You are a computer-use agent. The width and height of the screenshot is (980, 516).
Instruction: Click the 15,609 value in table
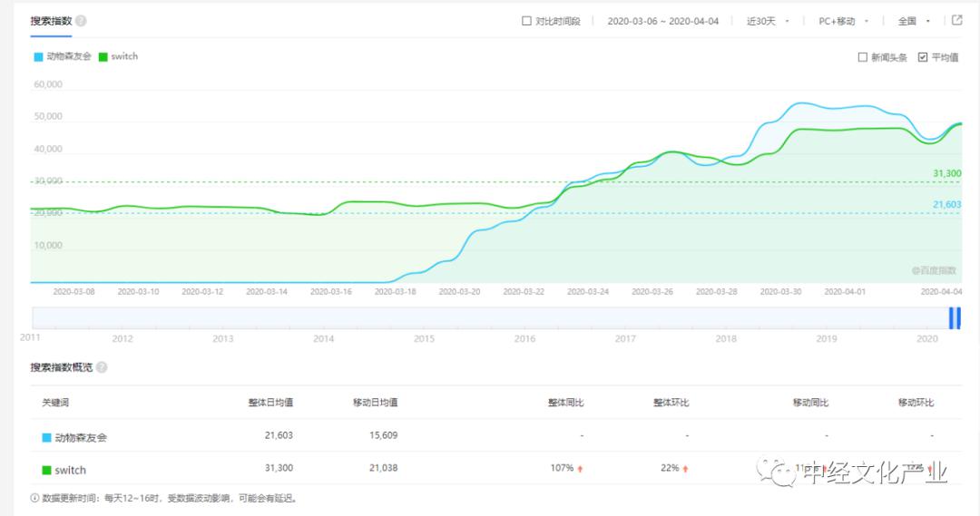point(384,435)
